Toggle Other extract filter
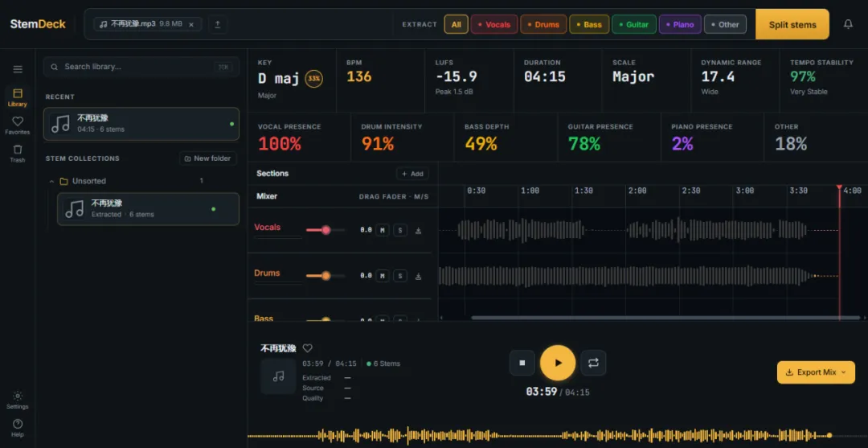Viewport: 868px width, 448px height. point(725,24)
